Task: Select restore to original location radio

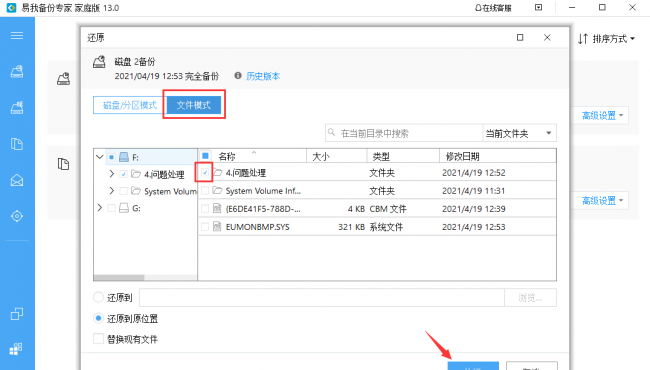Action: tap(98, 318)
